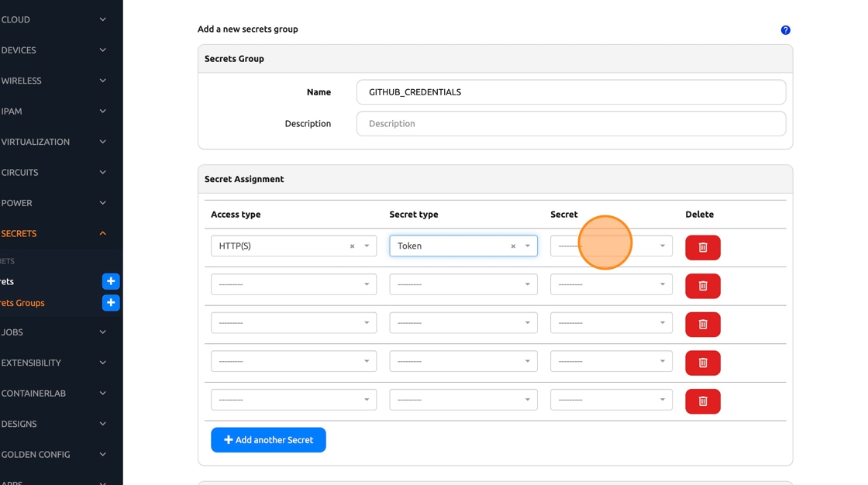Click the plus icon next to Secrets
This screenshot has height=485, width=868.
click(x=111, y=281)
